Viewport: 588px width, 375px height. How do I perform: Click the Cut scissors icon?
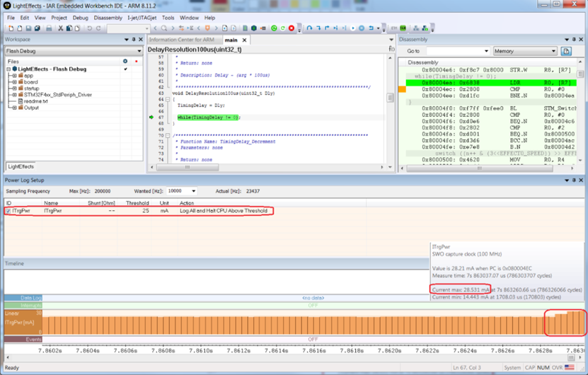pos(60,28)
